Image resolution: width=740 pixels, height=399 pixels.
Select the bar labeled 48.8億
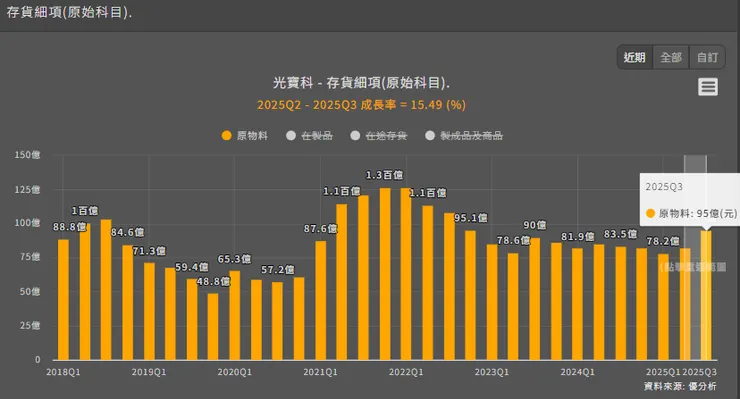tap(213, 326)
